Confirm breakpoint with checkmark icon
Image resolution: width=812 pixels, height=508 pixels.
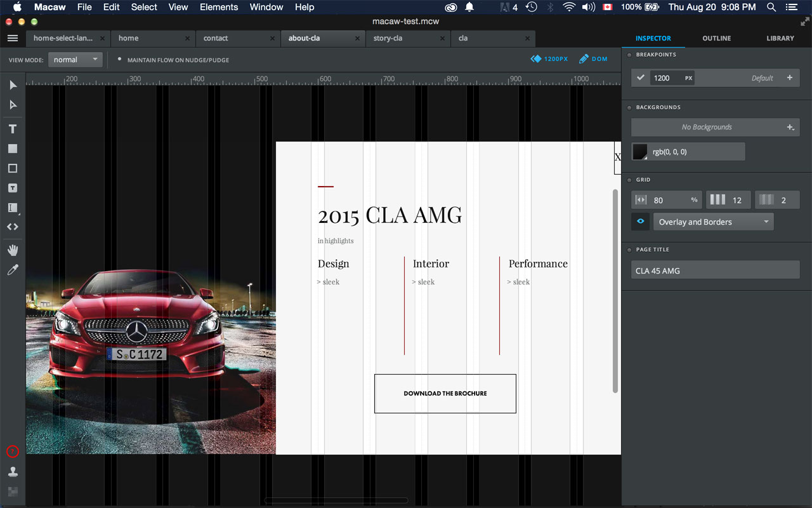point(641,77)
